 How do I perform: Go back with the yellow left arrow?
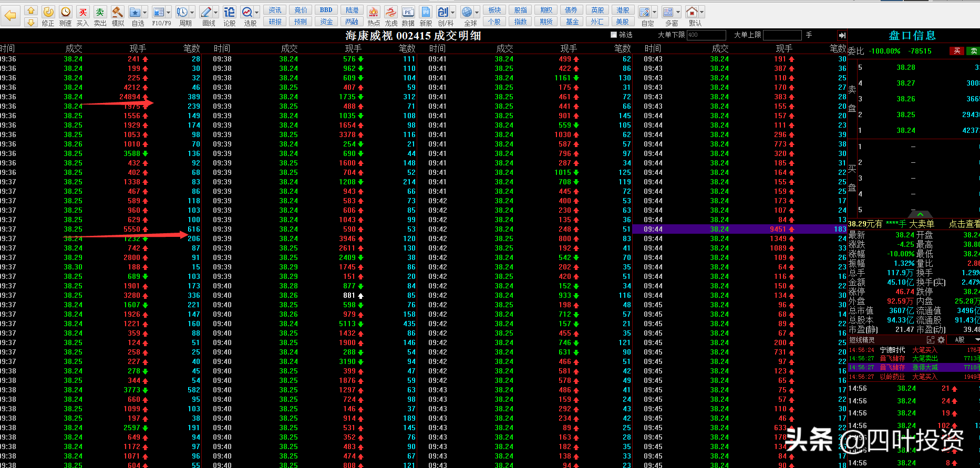pyautogui.click(x=10, y=16)
